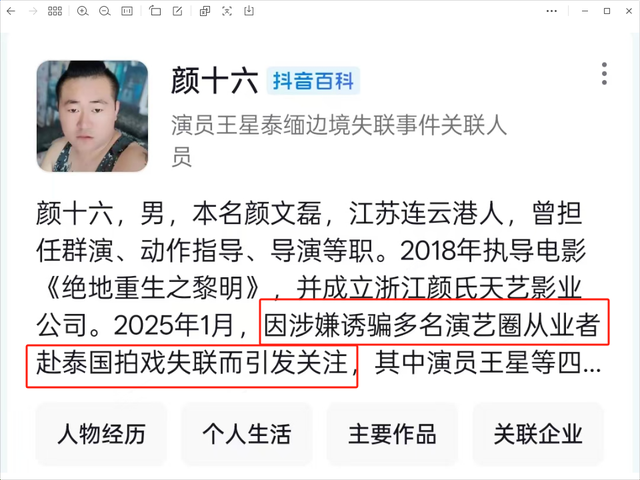The width and height of the screenshot is (640, 480).
Task: Start text recognition scan on the image
Action: (x=227, y=11)
